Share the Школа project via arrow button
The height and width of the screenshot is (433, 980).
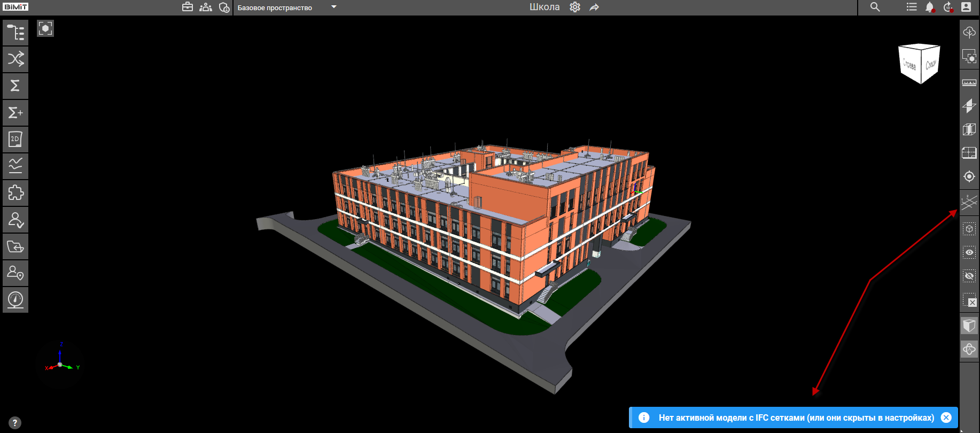pos(594,7)
